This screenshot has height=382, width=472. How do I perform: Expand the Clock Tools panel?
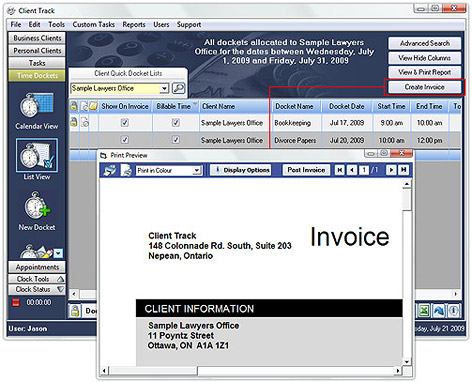click(x=60, y=279)
